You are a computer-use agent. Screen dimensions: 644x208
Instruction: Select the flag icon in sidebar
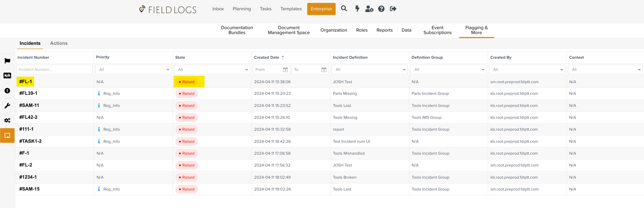[x=7, y=61]
